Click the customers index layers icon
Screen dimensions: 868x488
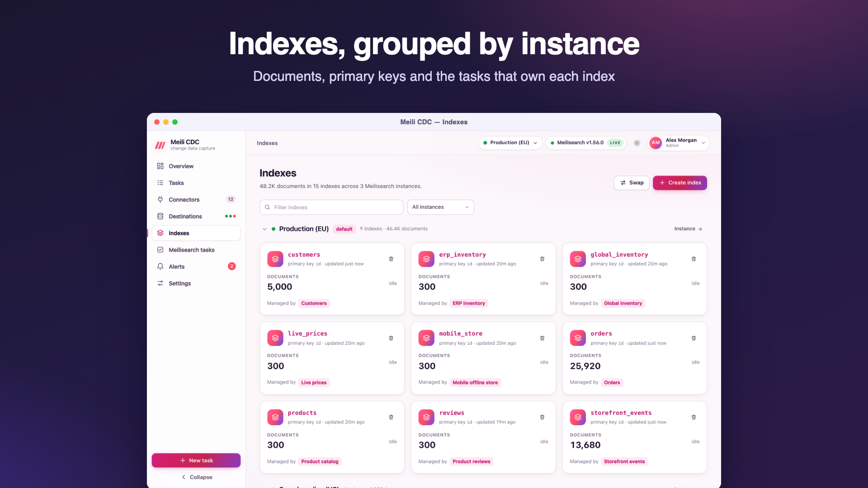pyautogui.click(x=275, y=259)
